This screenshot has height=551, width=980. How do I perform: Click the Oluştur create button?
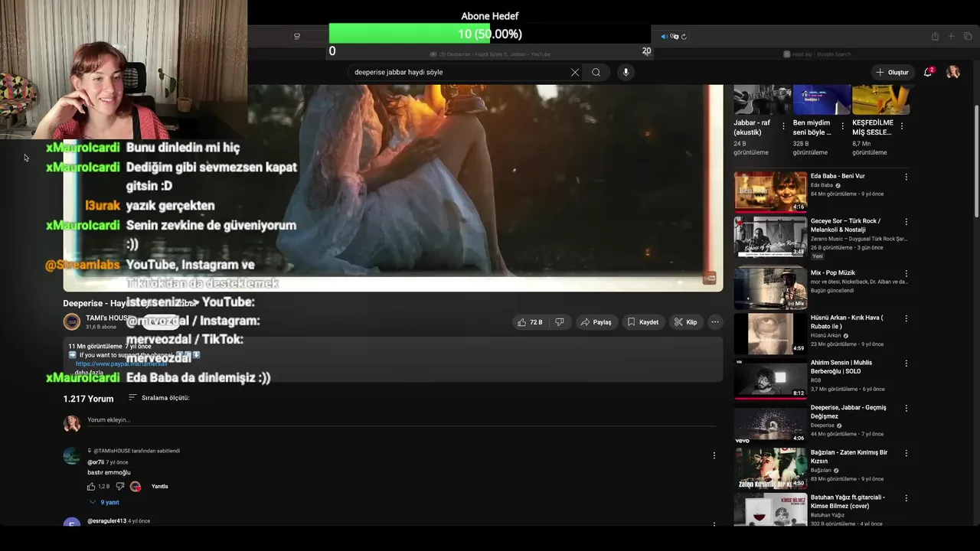(x=893, y=72)
